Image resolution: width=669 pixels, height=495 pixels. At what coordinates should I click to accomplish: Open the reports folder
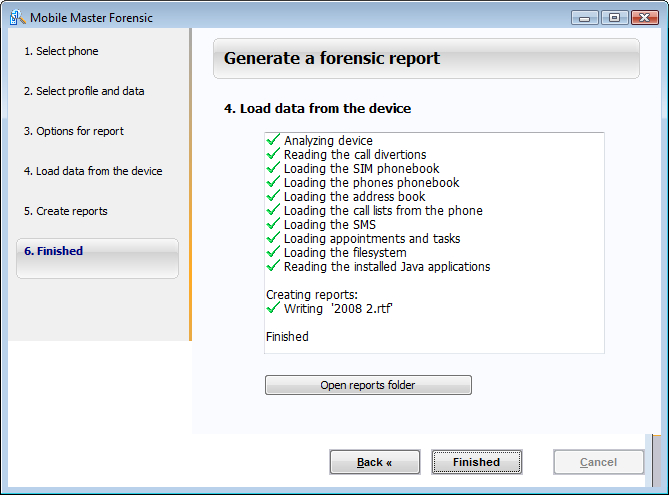[368, 385]
